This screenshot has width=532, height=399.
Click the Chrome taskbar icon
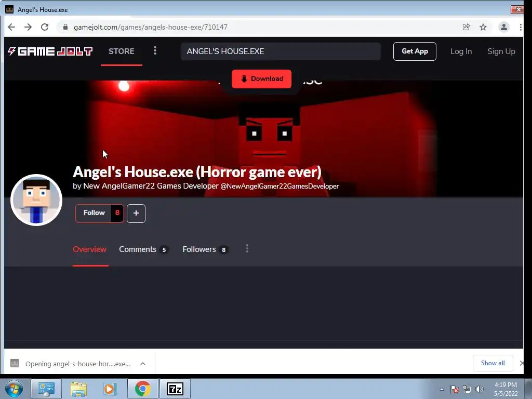(142, 389)
